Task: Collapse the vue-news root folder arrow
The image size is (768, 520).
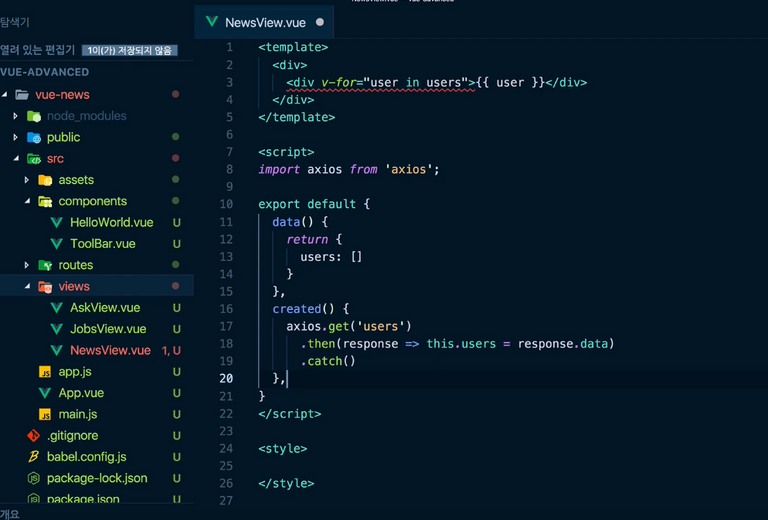Action: point(4,95)
